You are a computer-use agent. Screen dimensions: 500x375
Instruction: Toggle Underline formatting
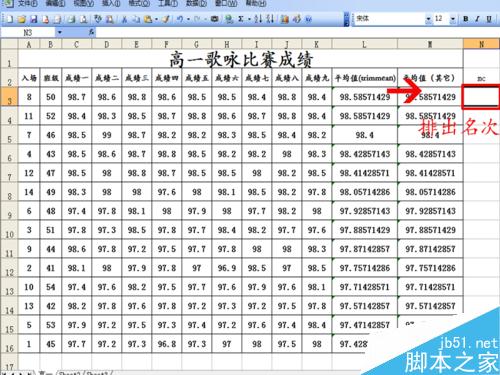[489, 19]
